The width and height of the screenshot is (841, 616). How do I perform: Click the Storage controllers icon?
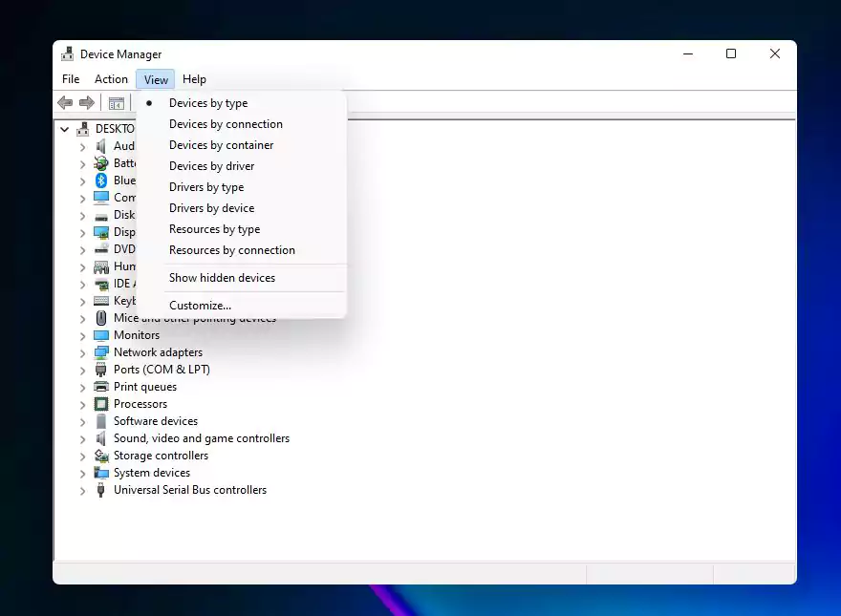tap(101, 456)
